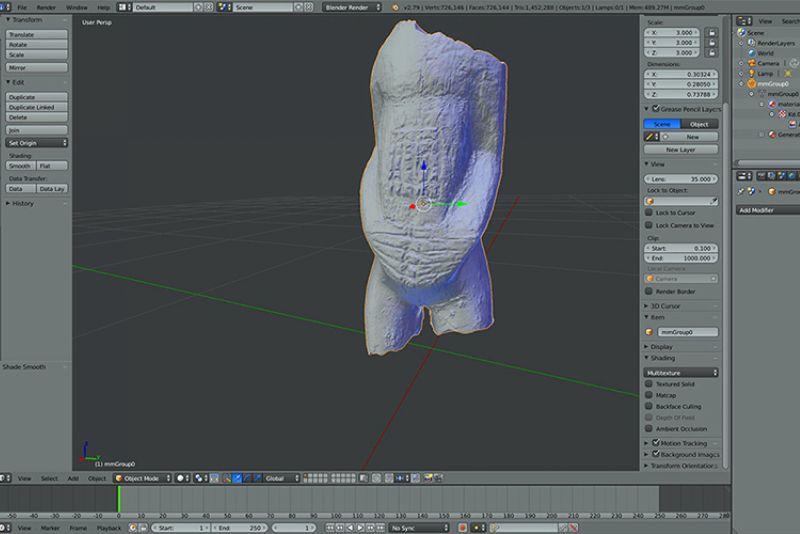Open the Object Mode dropdown
Screen dimensions: 800x534
tap(142, 478)
